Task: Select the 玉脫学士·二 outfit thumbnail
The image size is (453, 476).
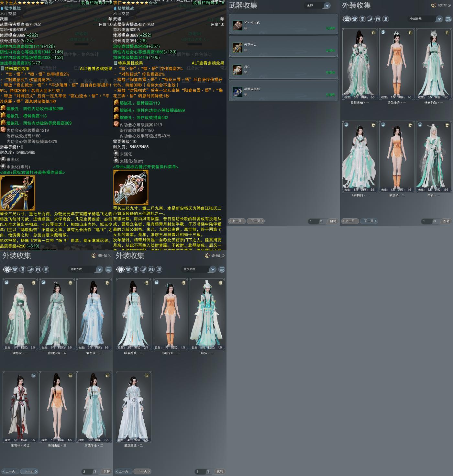Action: [94, 407]
